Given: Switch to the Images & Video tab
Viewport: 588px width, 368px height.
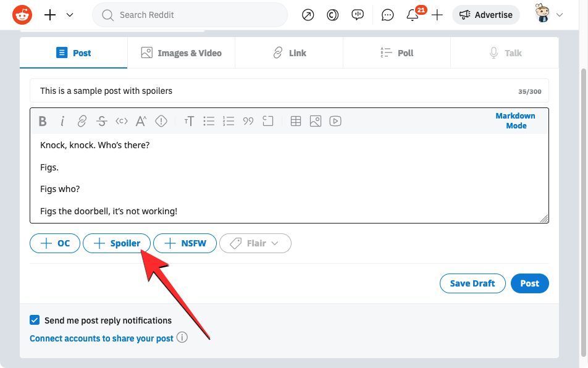Looking at the screenshot, I should 181,53.
